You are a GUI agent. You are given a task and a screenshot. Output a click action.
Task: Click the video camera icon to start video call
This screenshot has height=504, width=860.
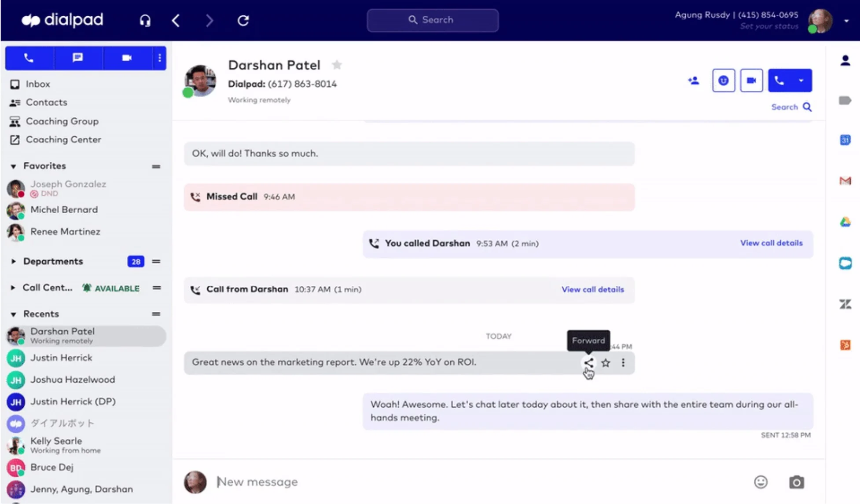pos(752,80)
